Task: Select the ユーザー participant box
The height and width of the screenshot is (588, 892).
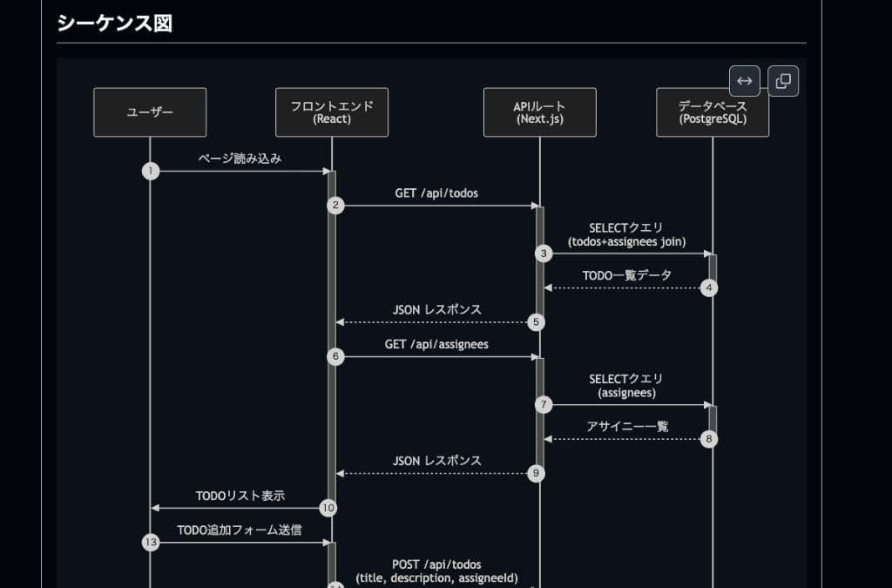Action: pos(149,112)
